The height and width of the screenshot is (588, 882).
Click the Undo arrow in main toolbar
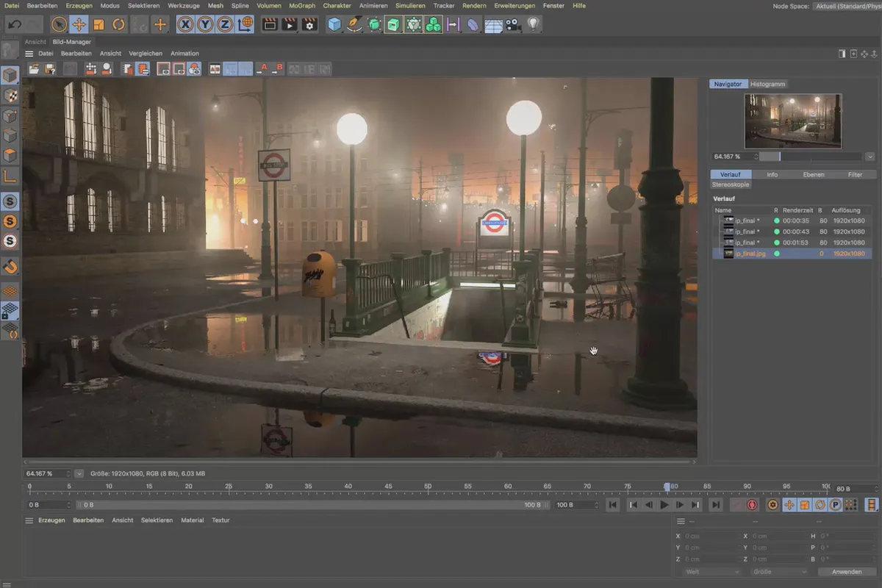(14, 24)
